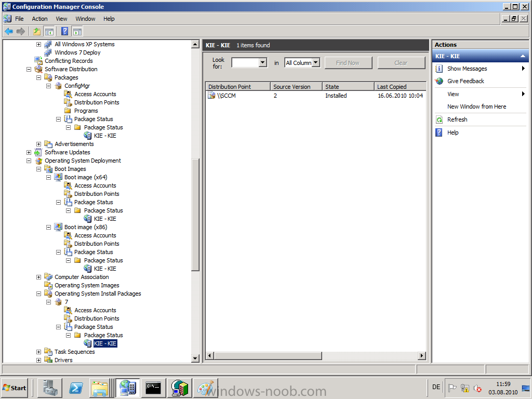Click the Action Center flag tray icon
This screenshot has width=532, height=399.
click(x=452, y=388)
